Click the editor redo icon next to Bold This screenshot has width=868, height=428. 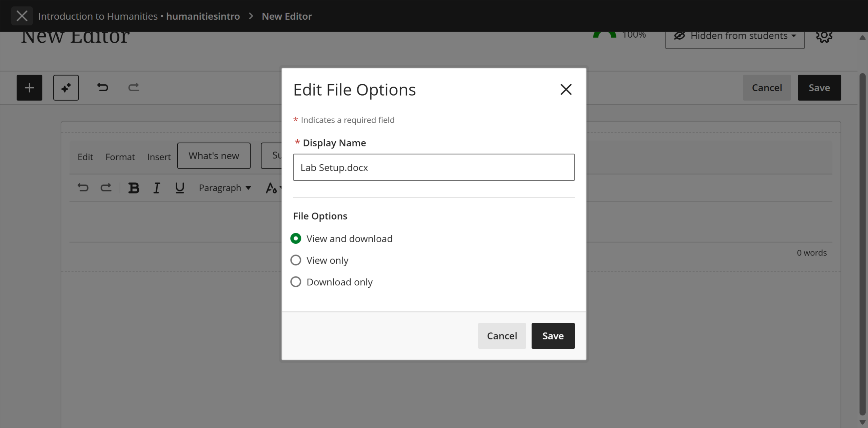[x=106, y=187]
